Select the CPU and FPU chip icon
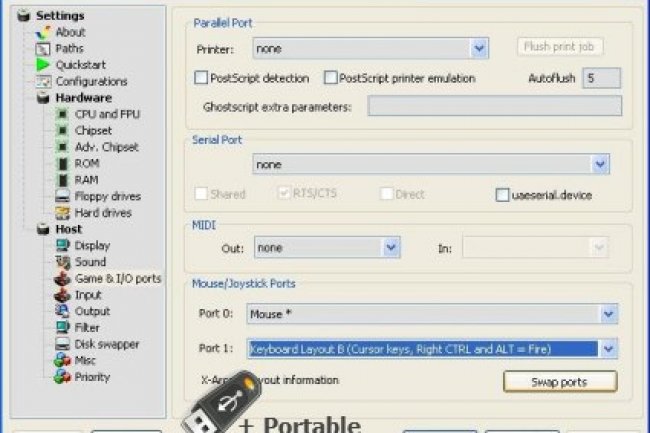 click(x=63, y=115)
